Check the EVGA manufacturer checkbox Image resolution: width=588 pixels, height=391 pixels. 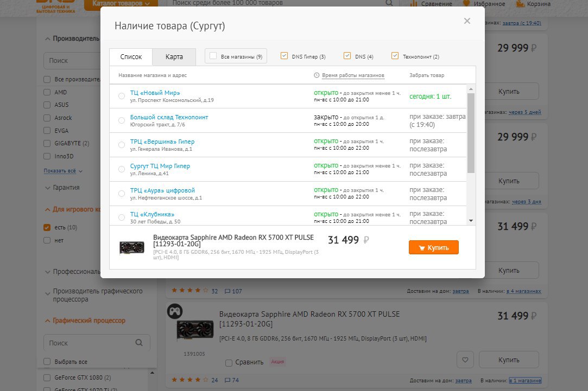tap(47, 130)
